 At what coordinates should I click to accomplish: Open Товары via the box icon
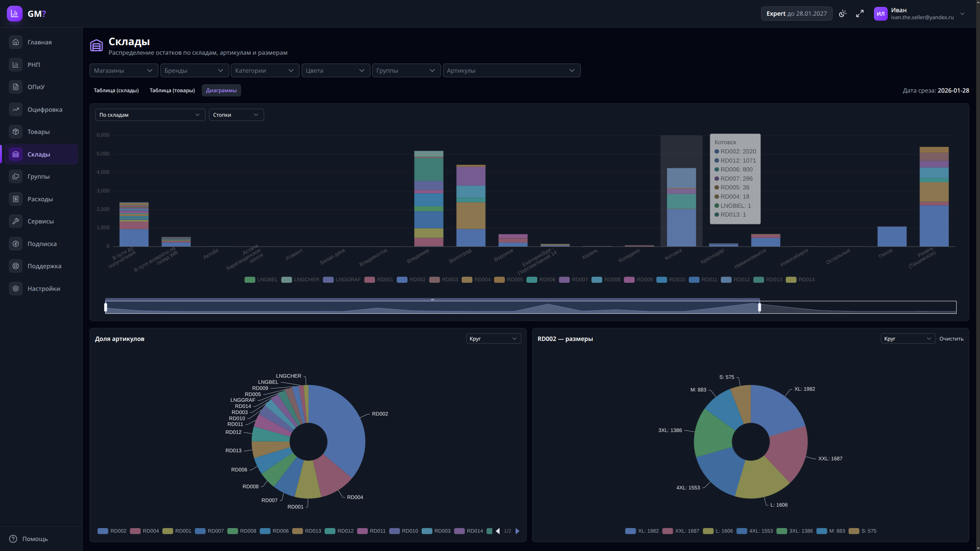click(x=16, y=132)
